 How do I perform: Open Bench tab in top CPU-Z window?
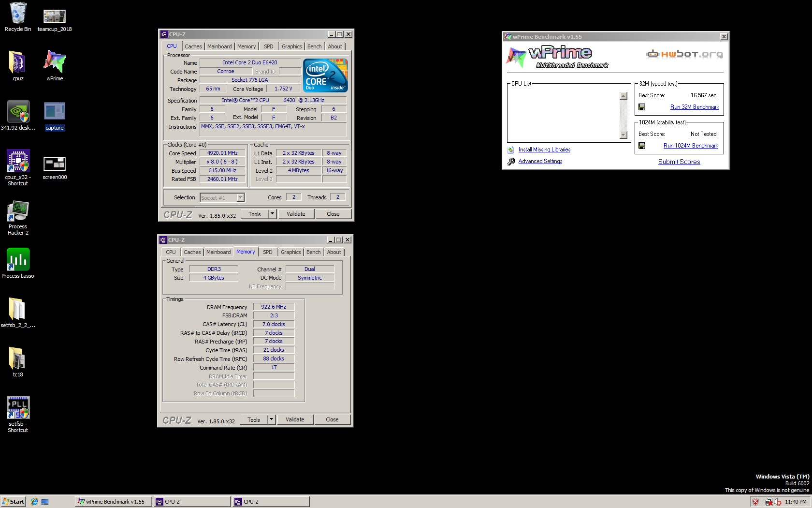pyautogui.click(x=315, y=46)
